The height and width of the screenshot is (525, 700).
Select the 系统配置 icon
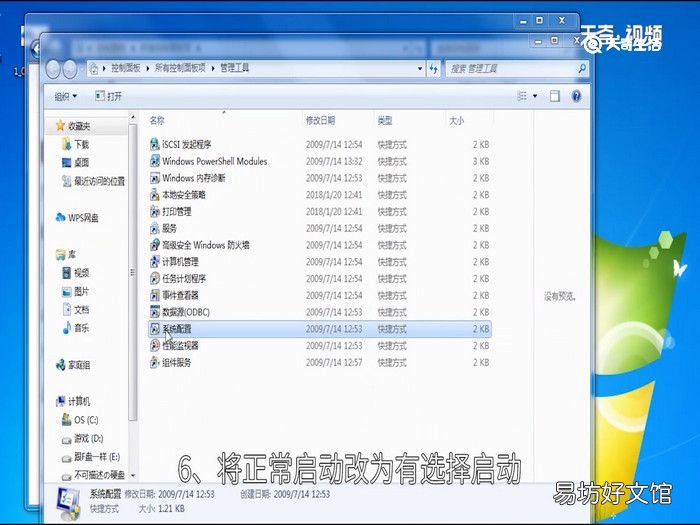154,329
